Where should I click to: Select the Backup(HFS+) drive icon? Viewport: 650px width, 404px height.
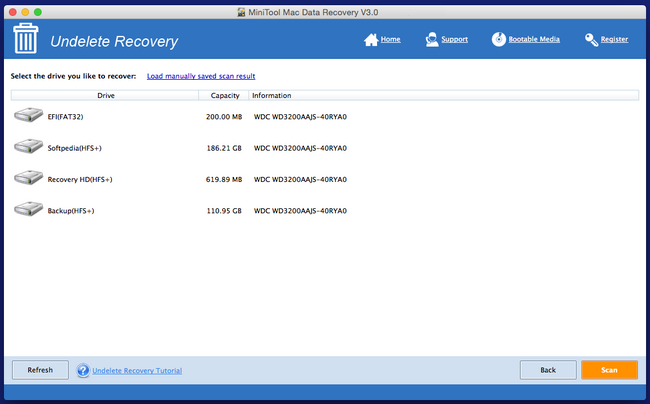tap(28, 209)
